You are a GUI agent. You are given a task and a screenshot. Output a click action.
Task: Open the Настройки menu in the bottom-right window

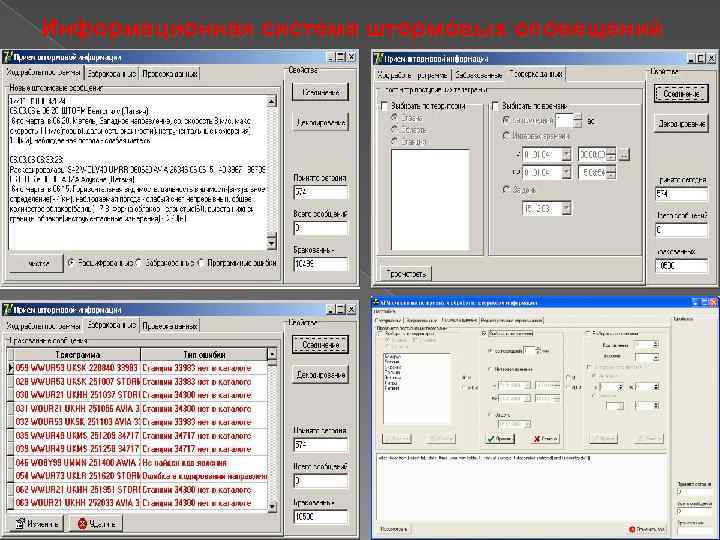pyautogui.click(x=384, y=312)
